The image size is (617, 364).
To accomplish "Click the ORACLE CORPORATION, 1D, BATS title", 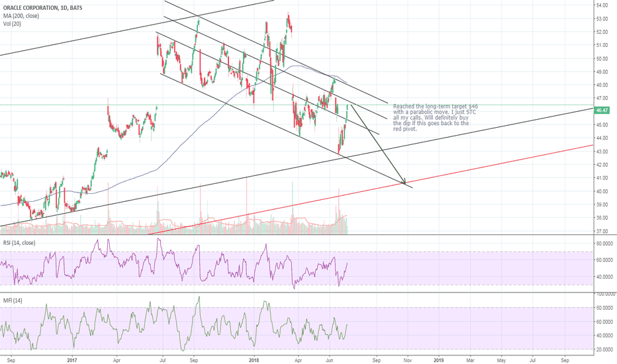I will 42,7.
